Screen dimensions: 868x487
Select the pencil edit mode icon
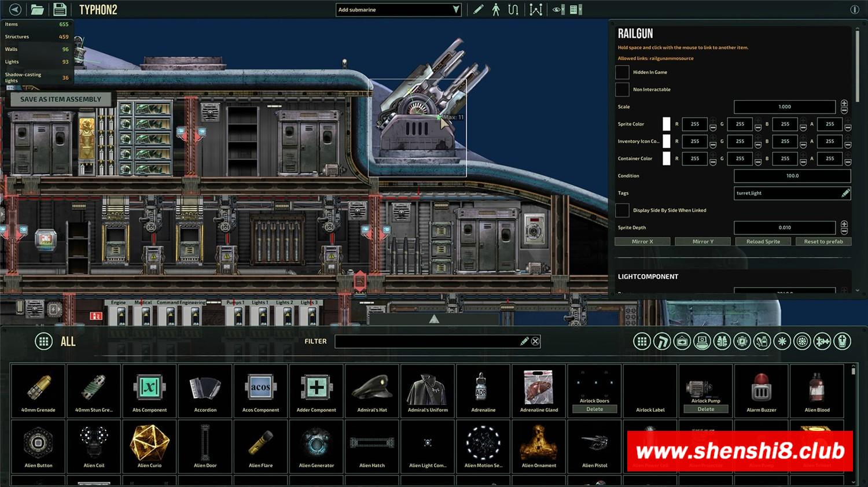478,9
